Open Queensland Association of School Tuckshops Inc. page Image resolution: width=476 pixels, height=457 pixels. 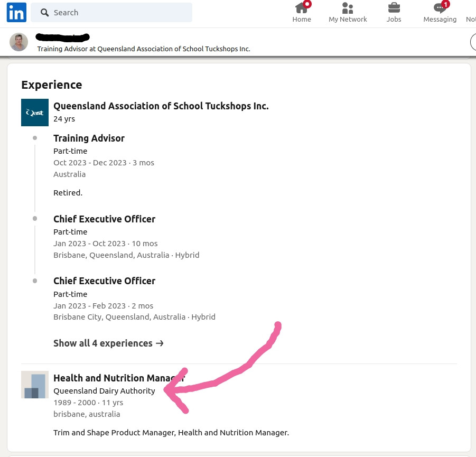click(161, 106)
